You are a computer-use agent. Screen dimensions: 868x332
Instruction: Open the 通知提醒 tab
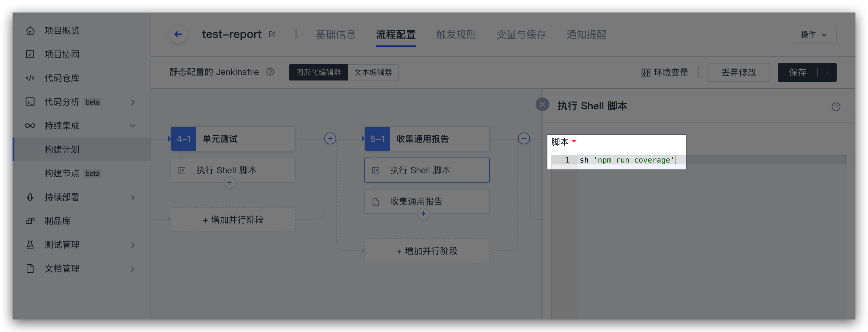point(586,34)
